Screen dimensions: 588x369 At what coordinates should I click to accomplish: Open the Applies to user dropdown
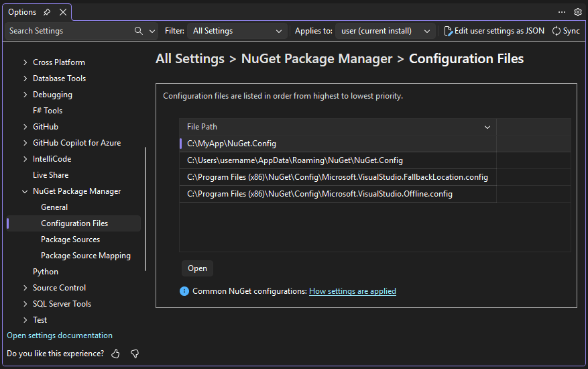tap(386, 31)
